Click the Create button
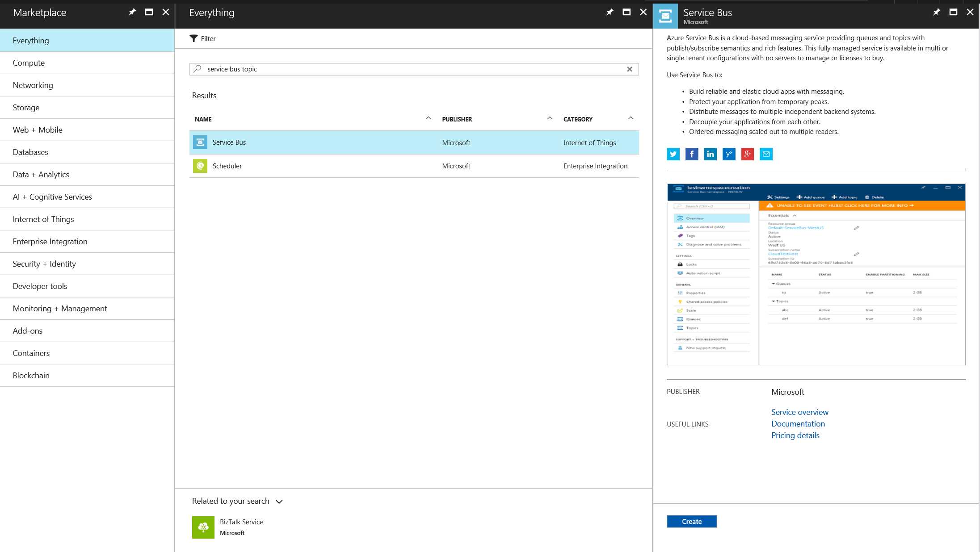Image resolution: width=980 pixels, height=552 pixels. [691, 521]
